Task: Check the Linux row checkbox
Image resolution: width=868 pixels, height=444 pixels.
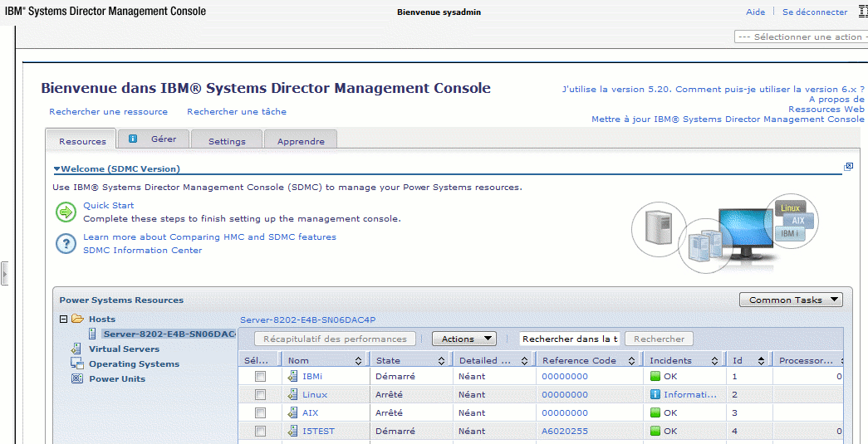Action: click(260, 395)
